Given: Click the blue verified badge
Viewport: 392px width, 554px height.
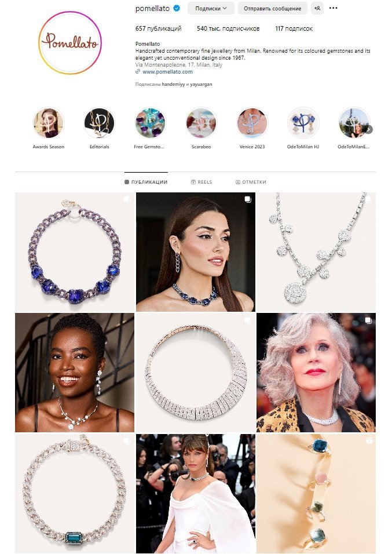Looking at the screenshot, I should (x=177, y=8).
